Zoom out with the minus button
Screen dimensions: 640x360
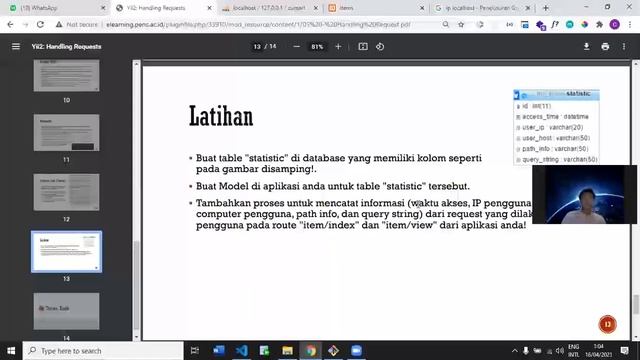(297, 47)
